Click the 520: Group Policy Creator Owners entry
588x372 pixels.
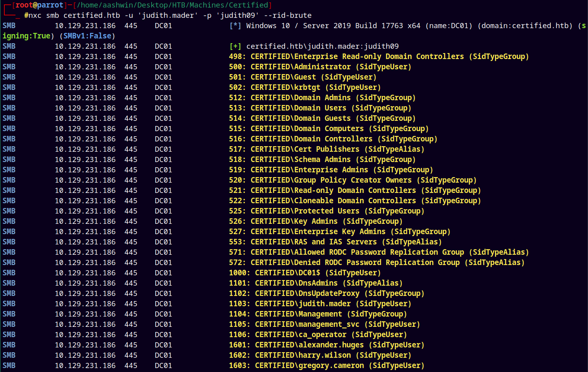(353, 180)
